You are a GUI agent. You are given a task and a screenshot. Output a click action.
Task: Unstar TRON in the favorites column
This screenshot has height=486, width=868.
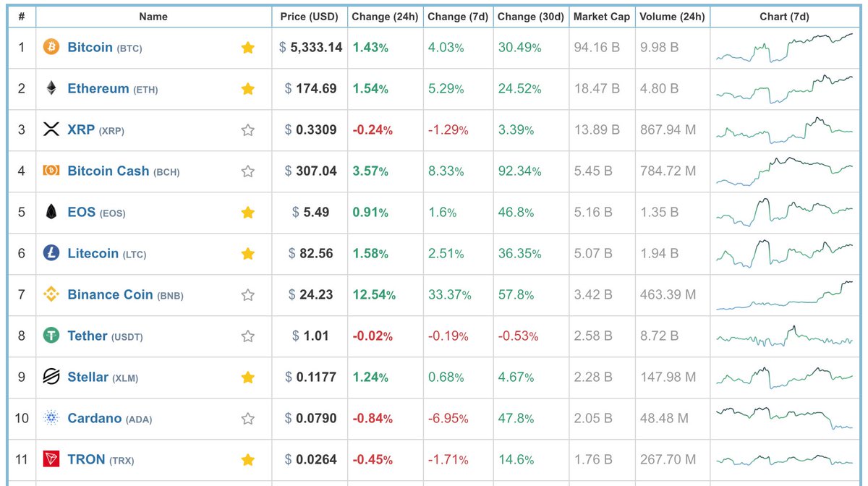click(x=247, y=460)
